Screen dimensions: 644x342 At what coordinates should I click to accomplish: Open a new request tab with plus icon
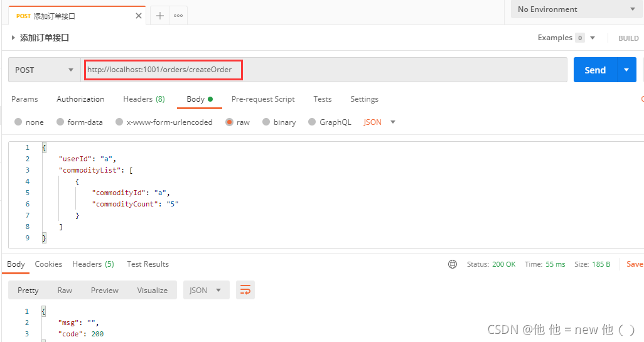(x=160, y=16)
